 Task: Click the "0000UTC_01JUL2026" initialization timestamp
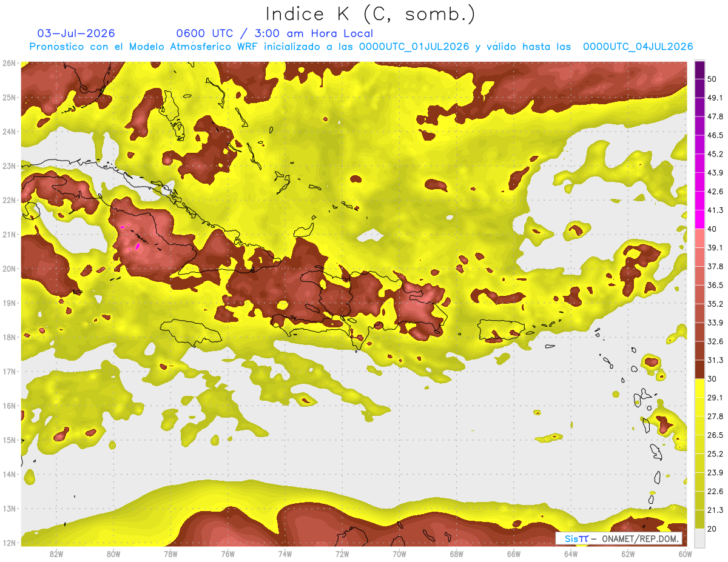point(414,47)
